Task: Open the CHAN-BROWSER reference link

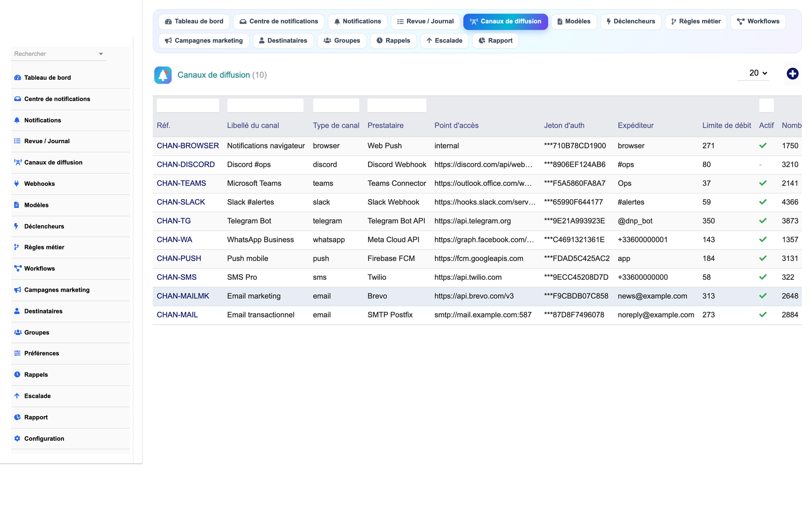Action: point(188,146)
